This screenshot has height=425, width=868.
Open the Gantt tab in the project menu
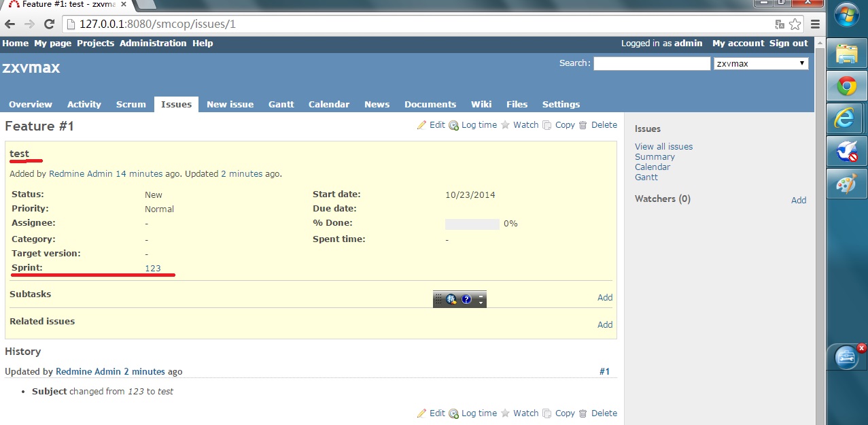coord(281,104)
